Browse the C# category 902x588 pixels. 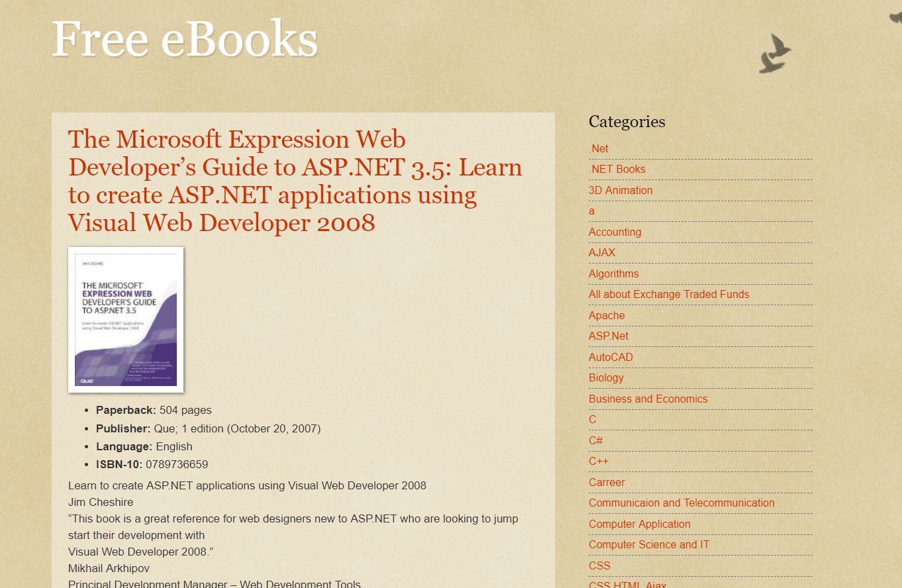[595, 440]
